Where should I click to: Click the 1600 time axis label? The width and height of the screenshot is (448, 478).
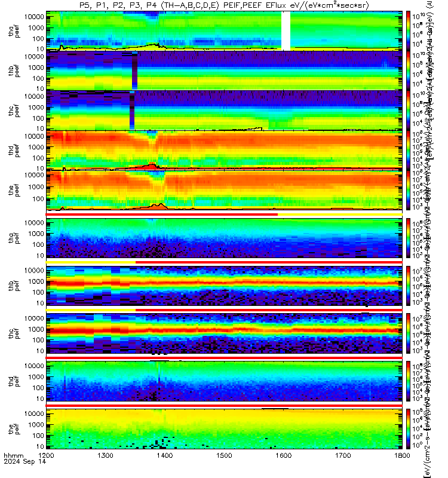click(x=284, y=455)
